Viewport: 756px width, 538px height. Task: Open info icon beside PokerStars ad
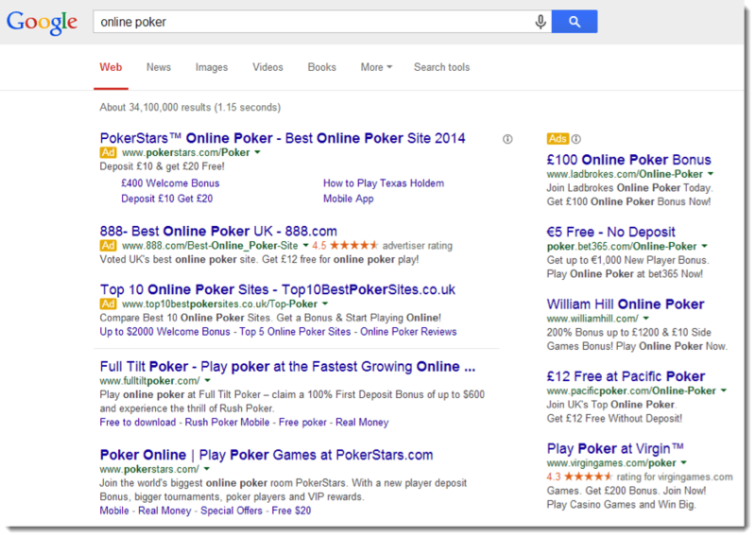[507, 139]
